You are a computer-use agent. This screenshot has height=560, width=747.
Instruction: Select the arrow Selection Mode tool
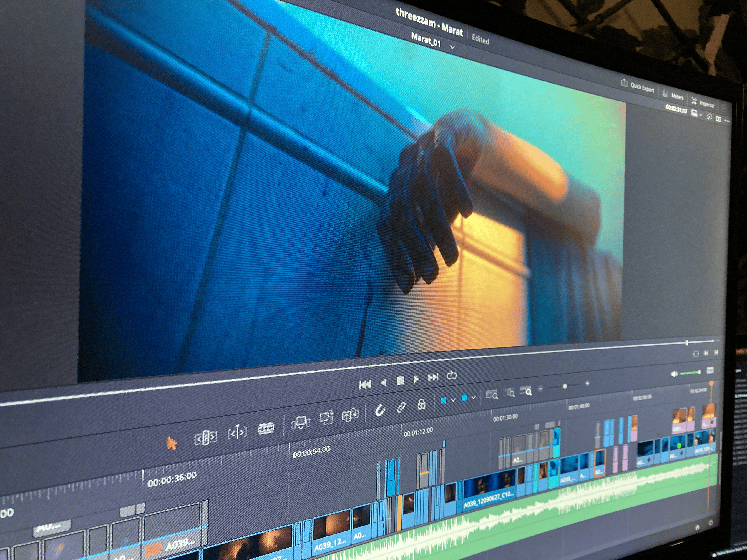click(x=172, y=443)
